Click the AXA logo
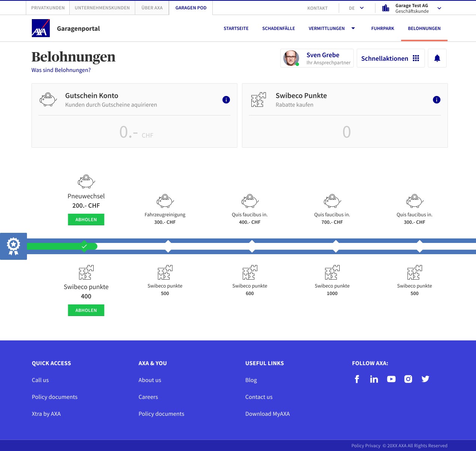This screenshot has height=451, width=476. (41, 28)
